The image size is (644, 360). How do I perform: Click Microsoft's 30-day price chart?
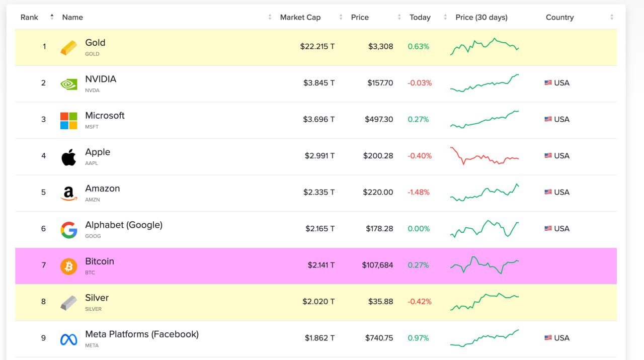(485, 119)
